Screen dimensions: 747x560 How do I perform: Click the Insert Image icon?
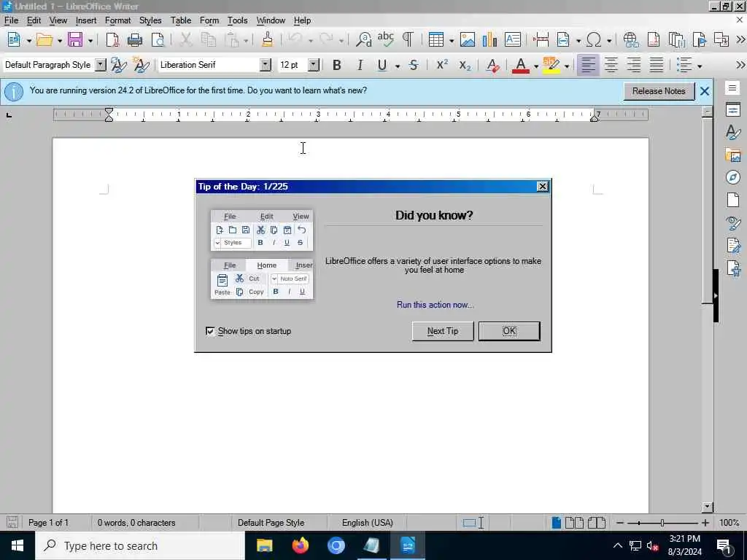coord(468,39)
